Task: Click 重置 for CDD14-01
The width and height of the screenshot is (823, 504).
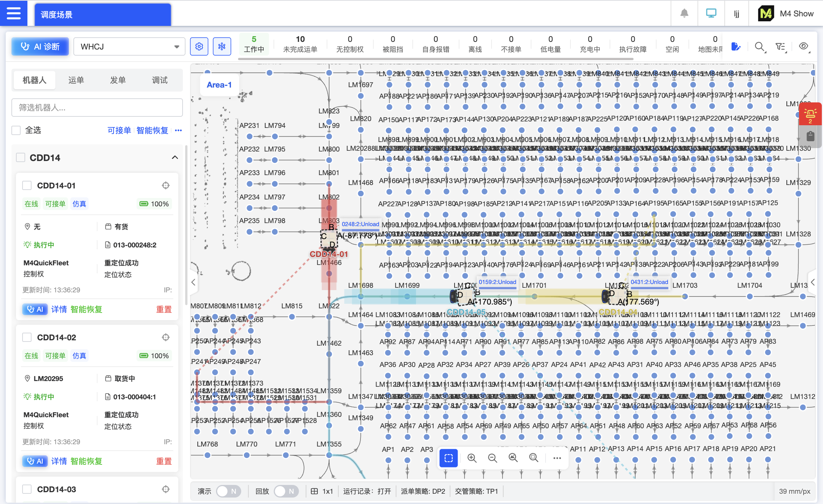Action: (164, 309)
